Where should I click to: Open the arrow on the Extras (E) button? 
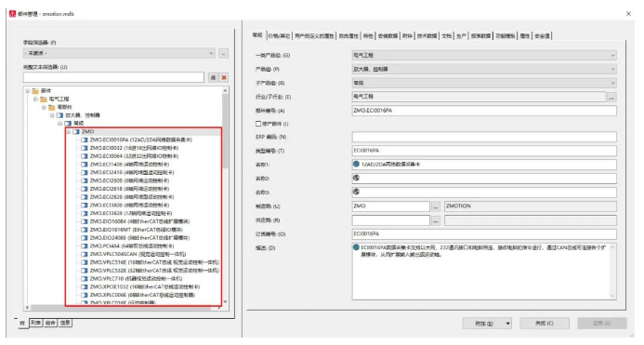(x=508, y=324)
